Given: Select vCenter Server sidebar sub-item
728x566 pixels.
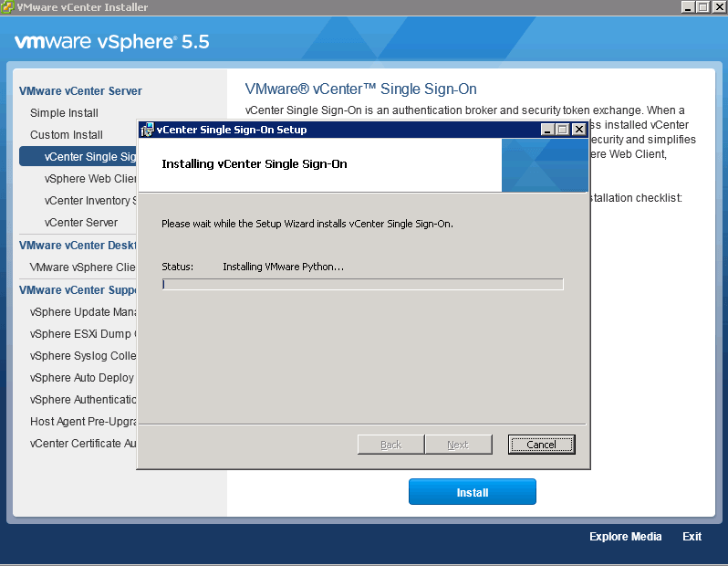Looking at the screenshot, I should (x=81, y=223).
